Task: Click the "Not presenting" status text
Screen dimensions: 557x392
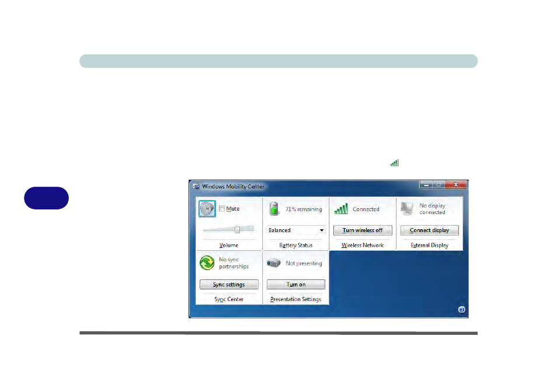Action: click(304, 263)
